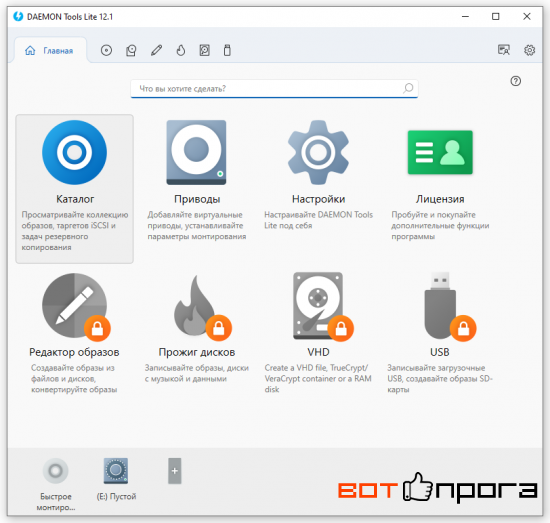Click 'Записывайте загрузочные USB' description
The height and width of the screenshot is (523, 550).
pyautogui.click(x=440, y=379)
